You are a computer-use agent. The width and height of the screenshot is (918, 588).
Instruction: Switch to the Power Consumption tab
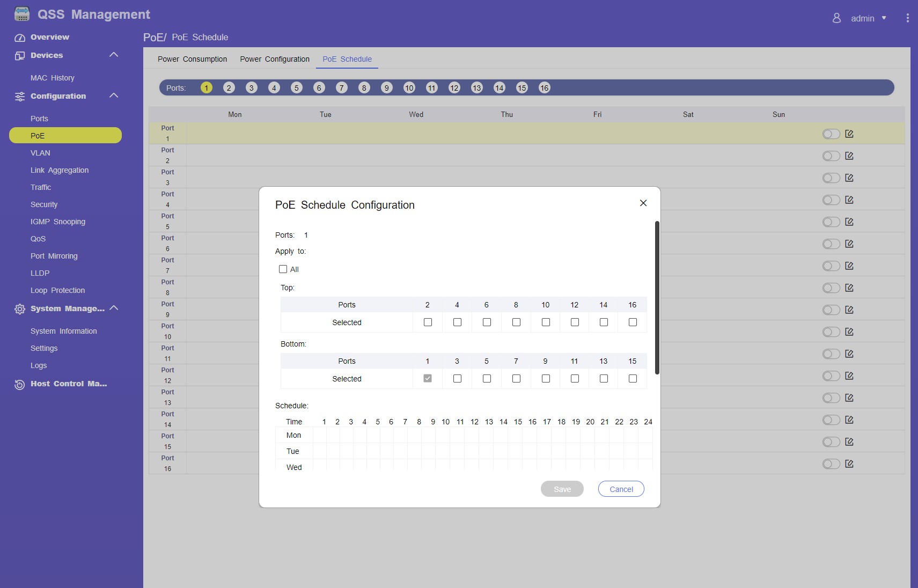tap(192, 59)
